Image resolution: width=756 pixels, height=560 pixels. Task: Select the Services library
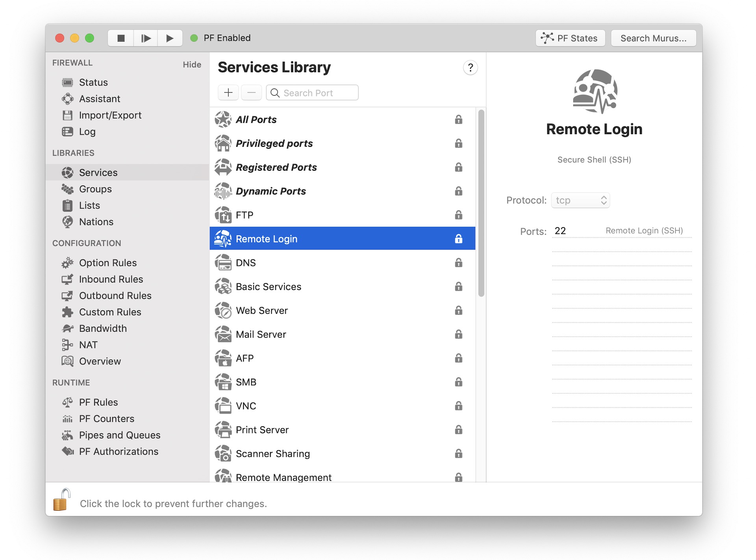(127, 172)
